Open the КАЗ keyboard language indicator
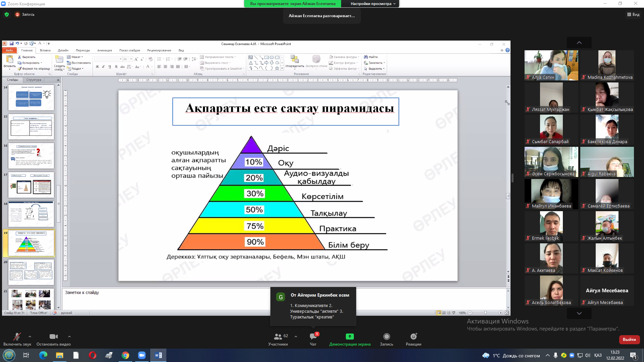This screenshot has width=644, height=362. tap(598, 355)
